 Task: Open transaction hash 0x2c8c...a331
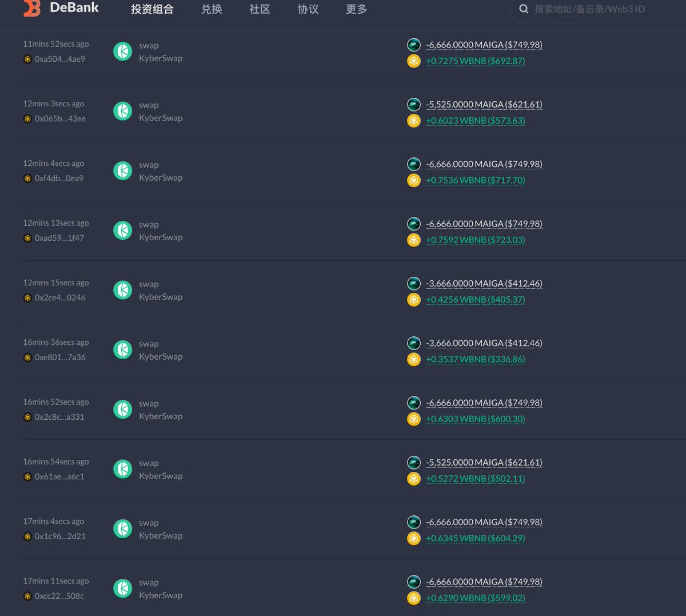click(59, 417)
